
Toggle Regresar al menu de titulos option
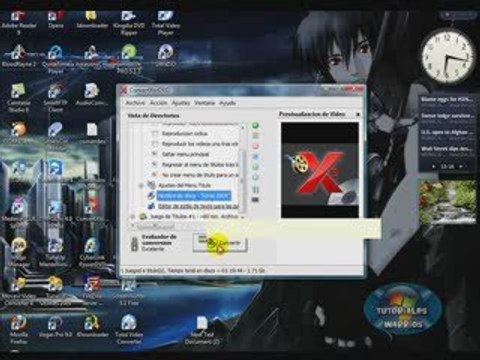click(x=155, y=164)
